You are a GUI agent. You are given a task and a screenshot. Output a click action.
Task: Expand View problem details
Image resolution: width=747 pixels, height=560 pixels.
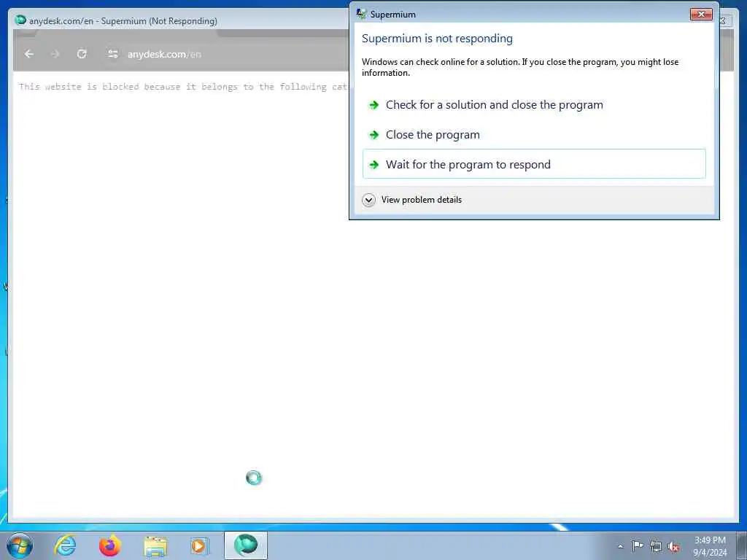[412, 200]
